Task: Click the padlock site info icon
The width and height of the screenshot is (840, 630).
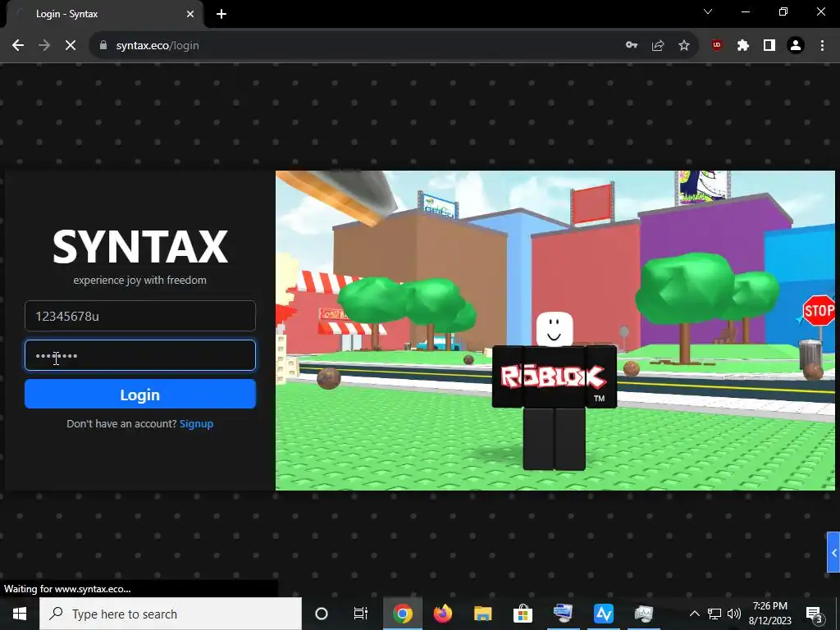Action: tap(103, 46)
